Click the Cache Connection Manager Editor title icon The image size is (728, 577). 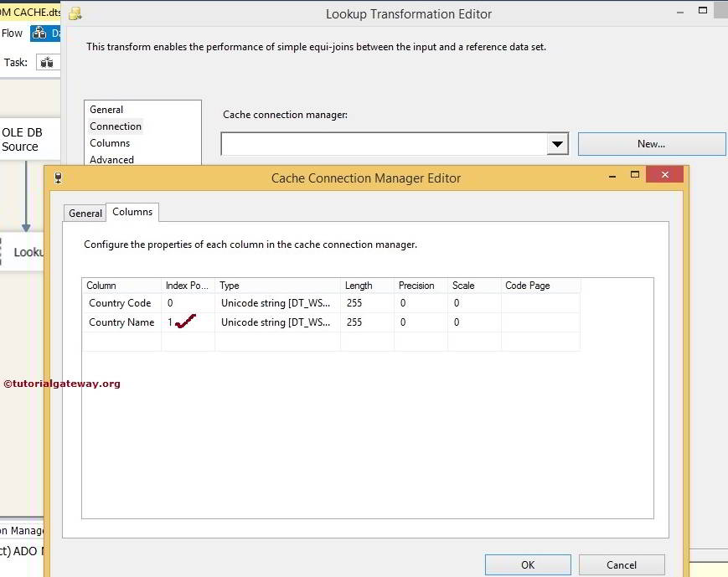pos(57,178)
